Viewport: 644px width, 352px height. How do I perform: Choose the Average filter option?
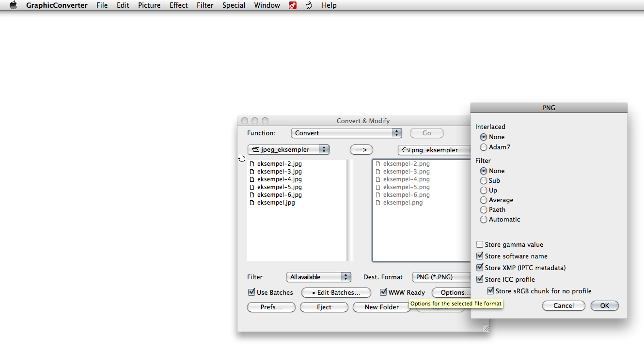point(484,200)
